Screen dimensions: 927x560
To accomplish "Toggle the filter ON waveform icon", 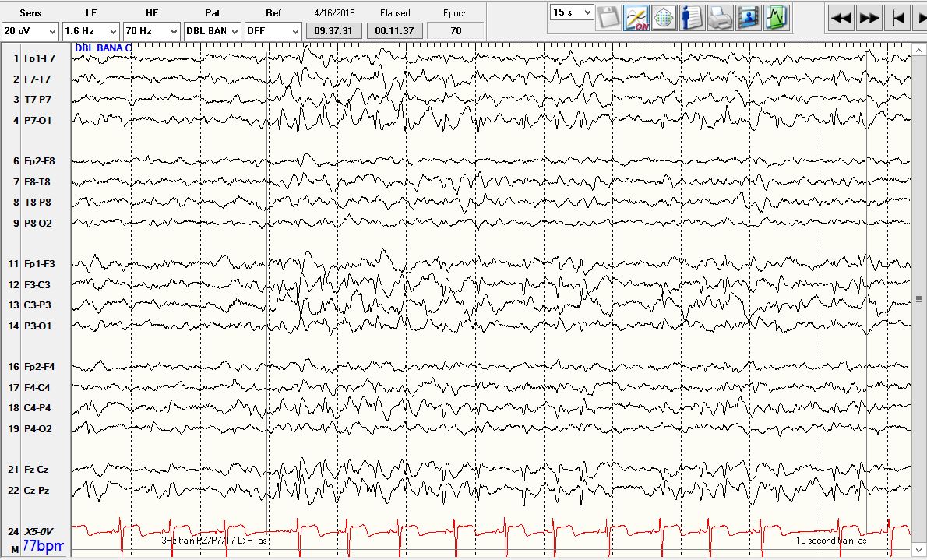I will pos(636,17).
